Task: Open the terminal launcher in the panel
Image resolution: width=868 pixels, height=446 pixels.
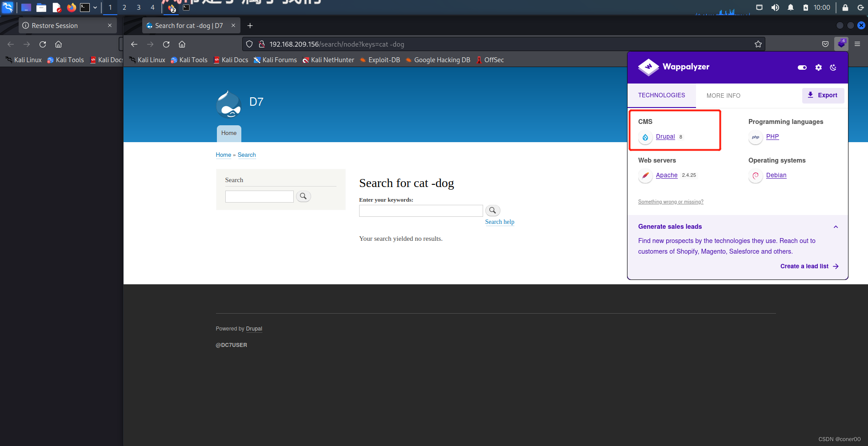Action: [x=85, y=7]
